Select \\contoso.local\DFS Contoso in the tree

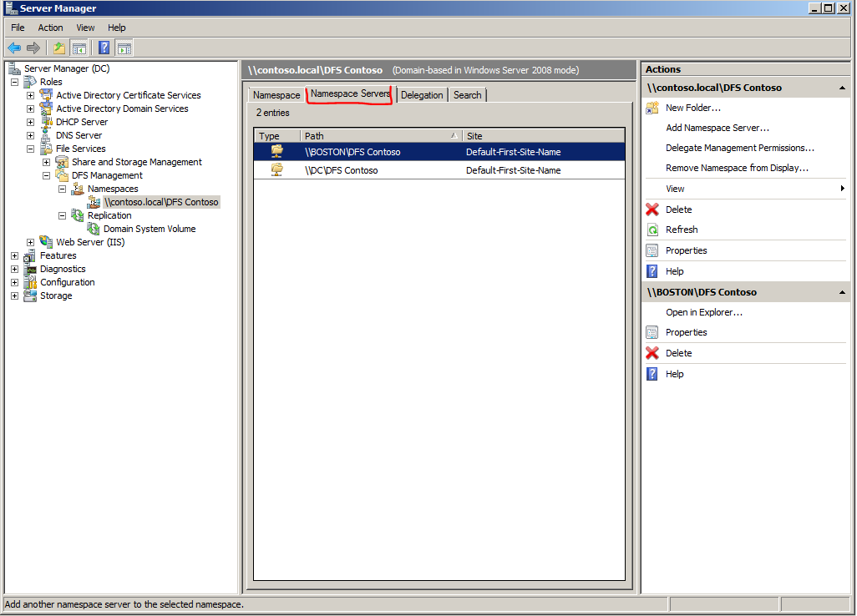[x=161, y=202]
